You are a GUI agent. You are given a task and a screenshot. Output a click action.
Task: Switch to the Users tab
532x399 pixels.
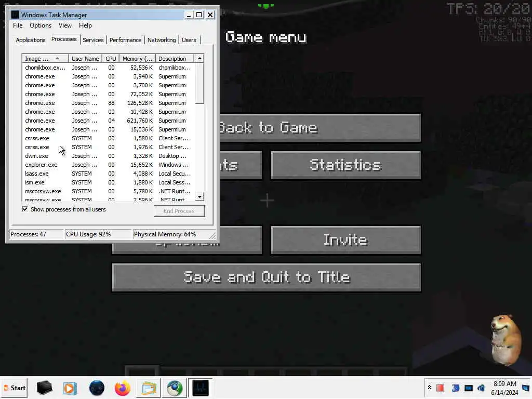[x=189, y=40]
